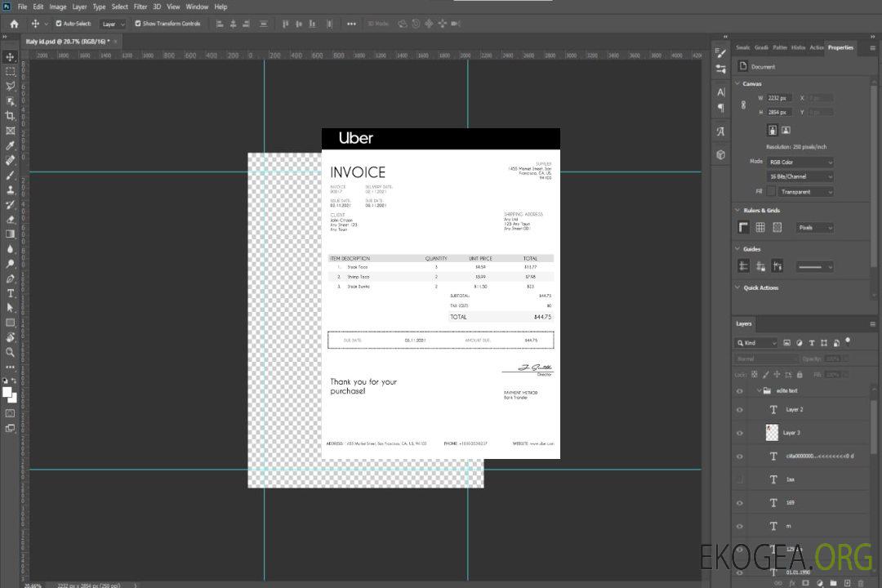Viewport: 882px width, 588px height.
Task: Disable Show Transform Controls checkbox
Action: pos(138,24)
